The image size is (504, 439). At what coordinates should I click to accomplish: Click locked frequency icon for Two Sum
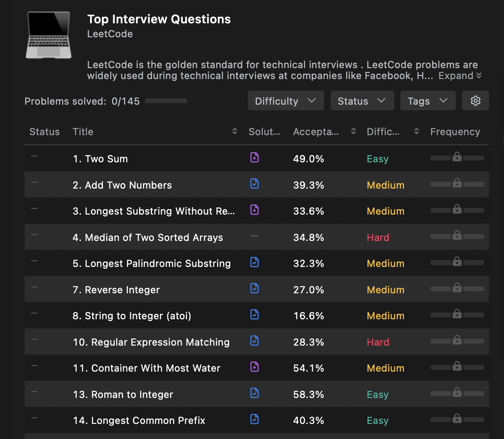click(457, 157)
